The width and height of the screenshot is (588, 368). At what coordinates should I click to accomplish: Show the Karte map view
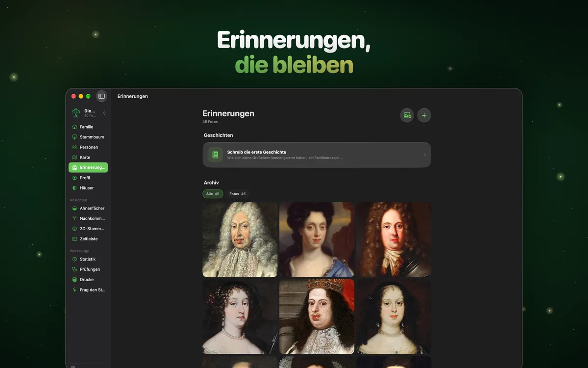click(88, 158)
